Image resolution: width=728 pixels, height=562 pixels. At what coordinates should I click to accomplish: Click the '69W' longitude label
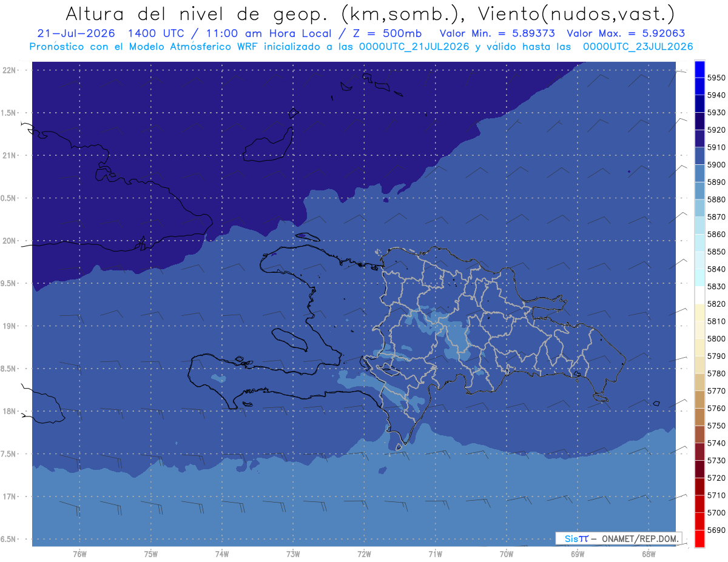point(578,554)
